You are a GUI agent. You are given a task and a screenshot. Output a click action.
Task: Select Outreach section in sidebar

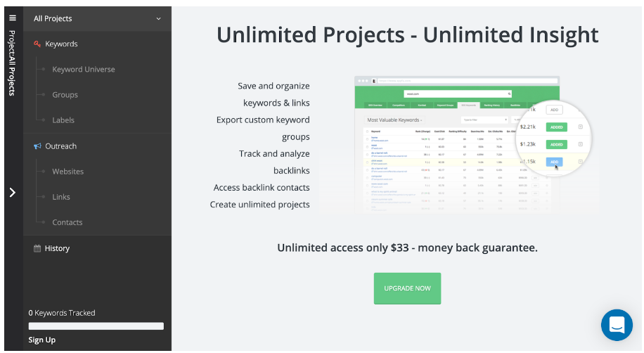[60, 146]
